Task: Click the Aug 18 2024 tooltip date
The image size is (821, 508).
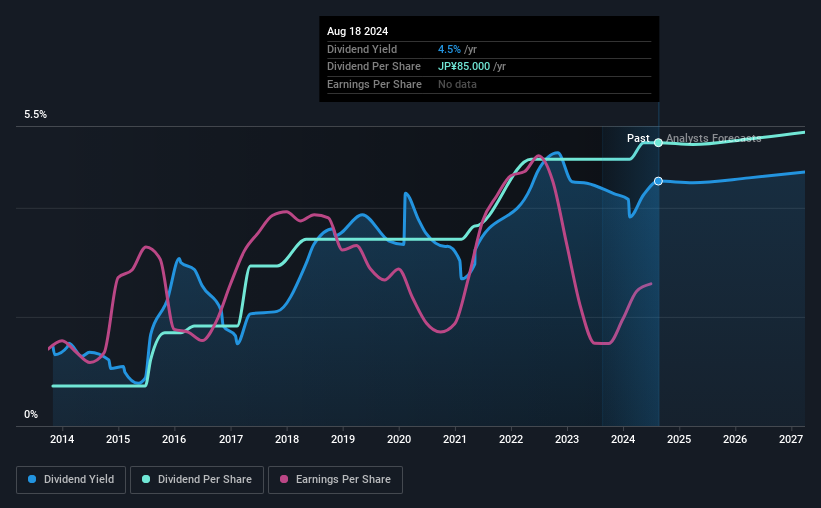Action: pos(358,31)
